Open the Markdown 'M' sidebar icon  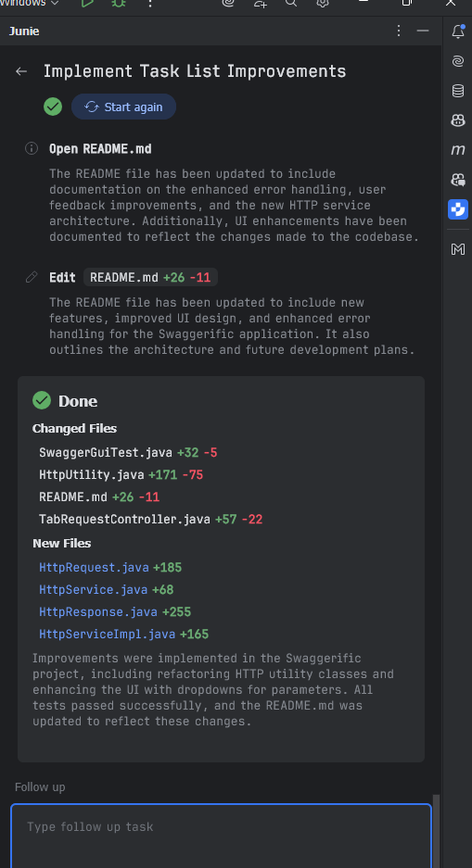click(457, 249)
